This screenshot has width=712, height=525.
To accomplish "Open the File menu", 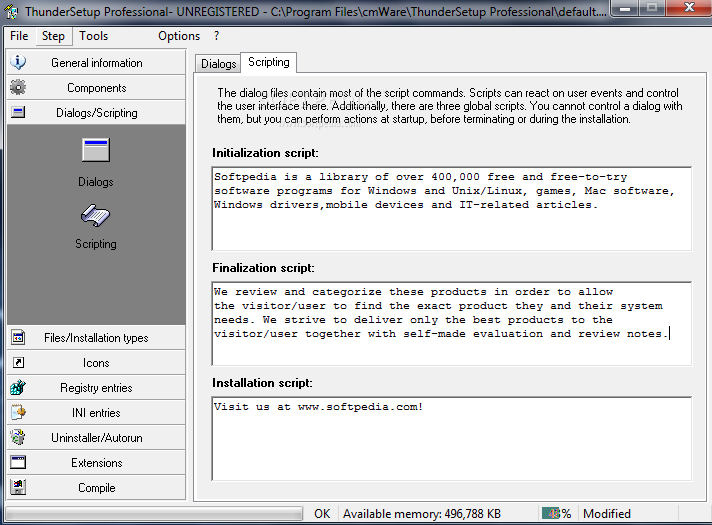I will click(19, 36).
